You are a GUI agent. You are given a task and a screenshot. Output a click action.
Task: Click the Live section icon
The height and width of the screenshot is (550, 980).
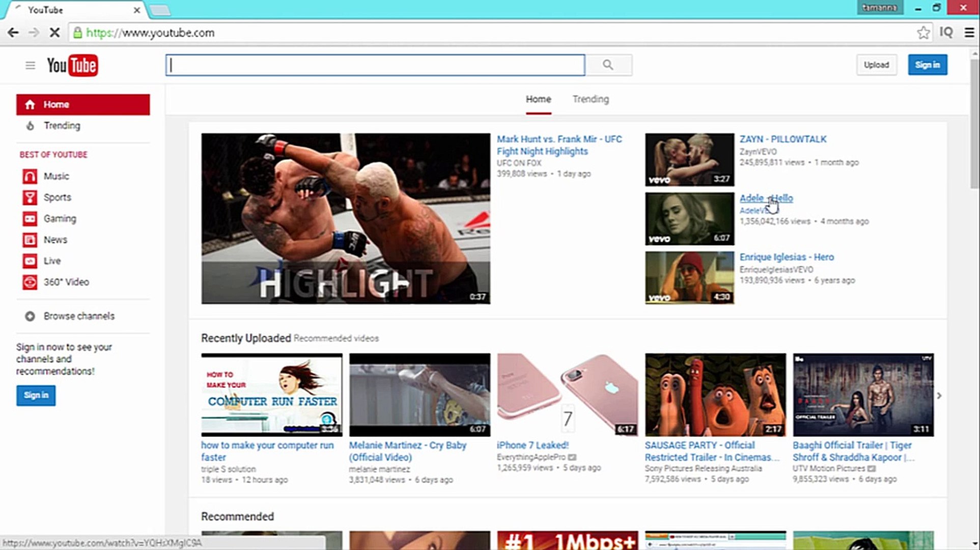point(30,261)
